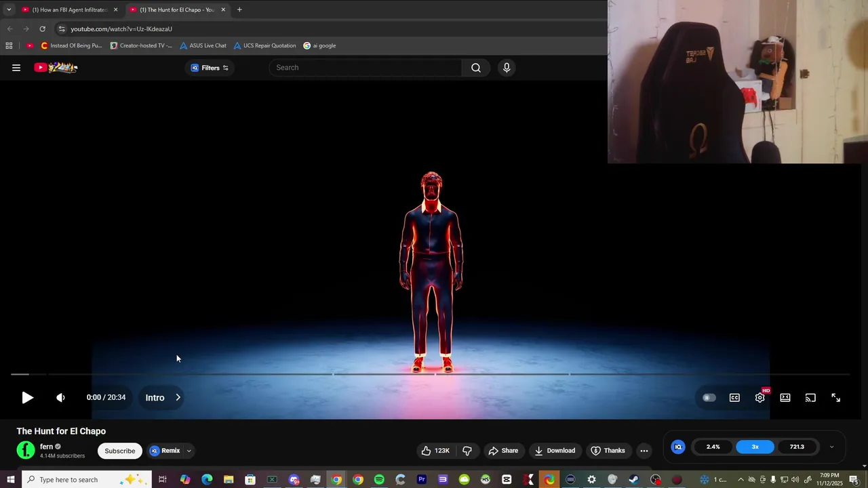The height and width of the screenshot is (488, 868).
Task: Open the fern channel name link
Action: [x=46, y=447]
